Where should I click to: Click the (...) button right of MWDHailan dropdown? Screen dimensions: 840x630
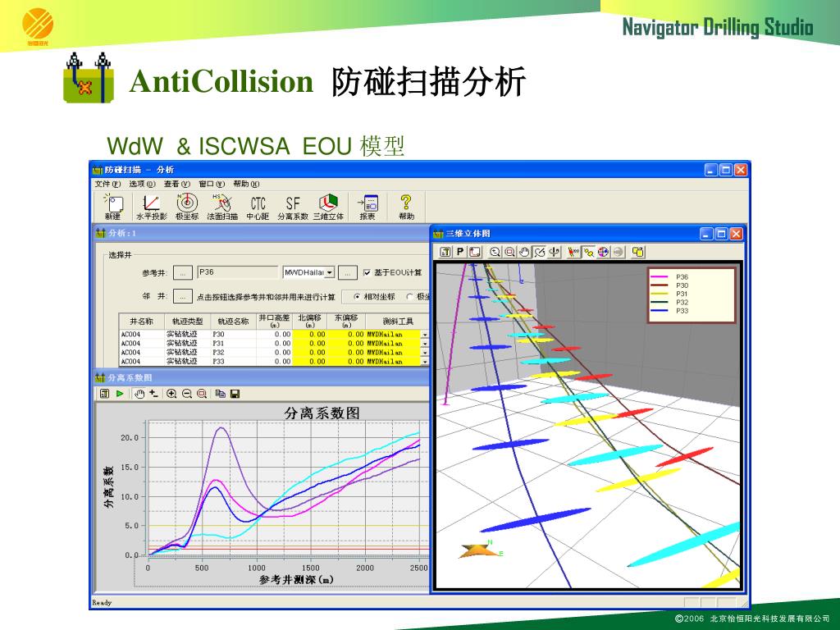(348, 272)
